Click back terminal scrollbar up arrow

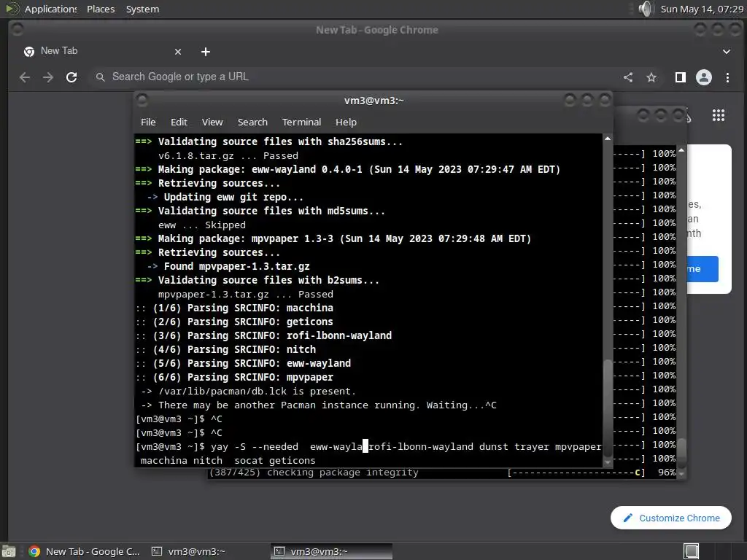(682, 150)
